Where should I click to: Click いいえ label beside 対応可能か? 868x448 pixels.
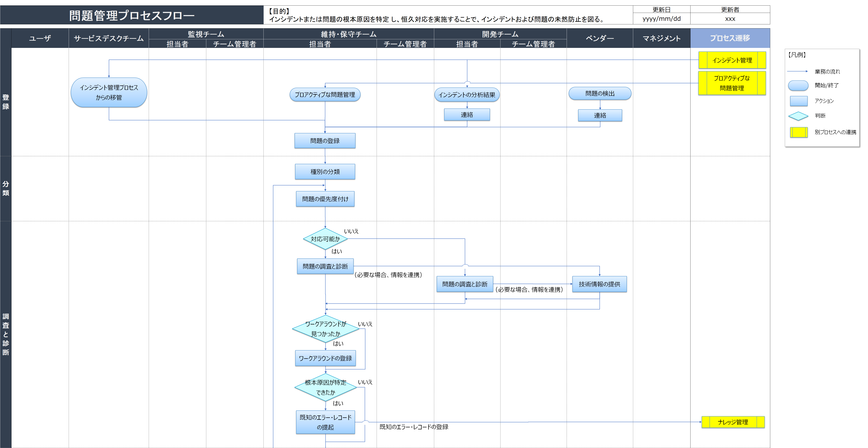click(x=351, y=231)
